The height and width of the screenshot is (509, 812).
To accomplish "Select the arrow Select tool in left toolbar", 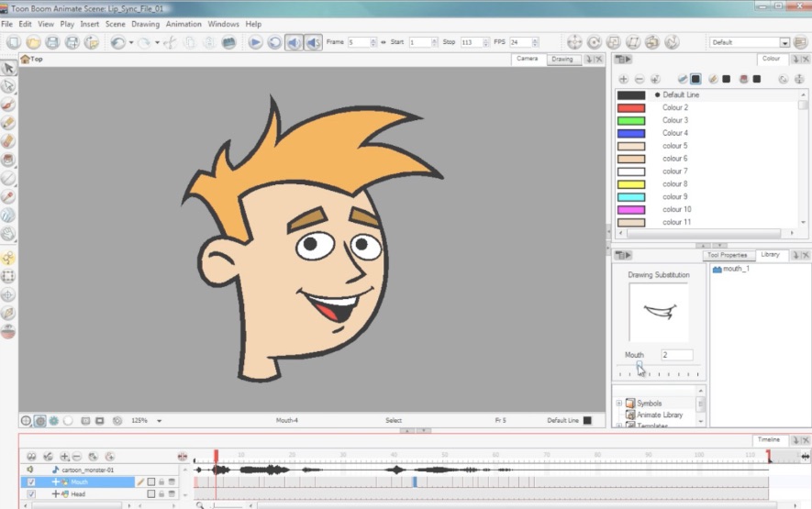I will 8,68.
